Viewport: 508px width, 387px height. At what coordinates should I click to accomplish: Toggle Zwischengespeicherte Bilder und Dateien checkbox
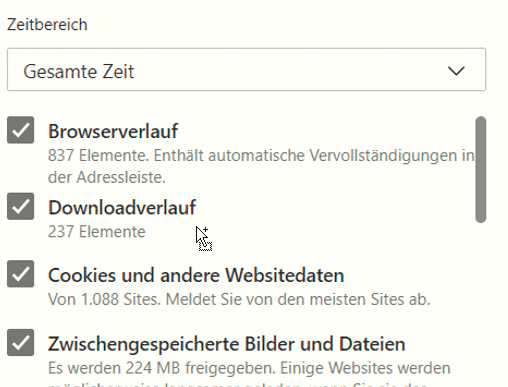point(20,343)
